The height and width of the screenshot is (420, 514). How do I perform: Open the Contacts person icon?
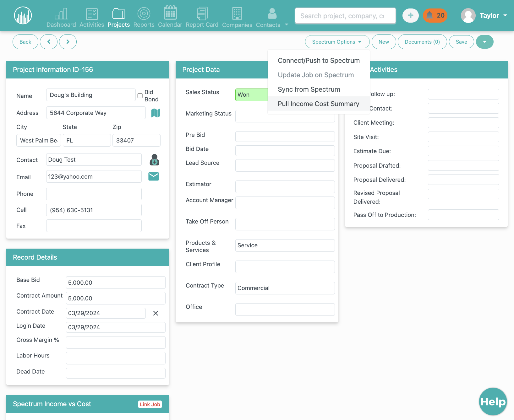[272, 14]
